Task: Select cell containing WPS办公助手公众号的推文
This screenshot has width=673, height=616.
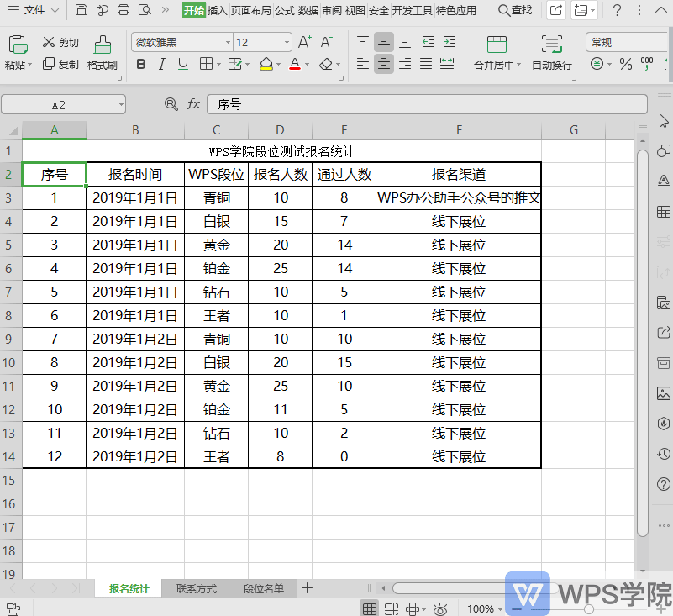Action: 459,197
